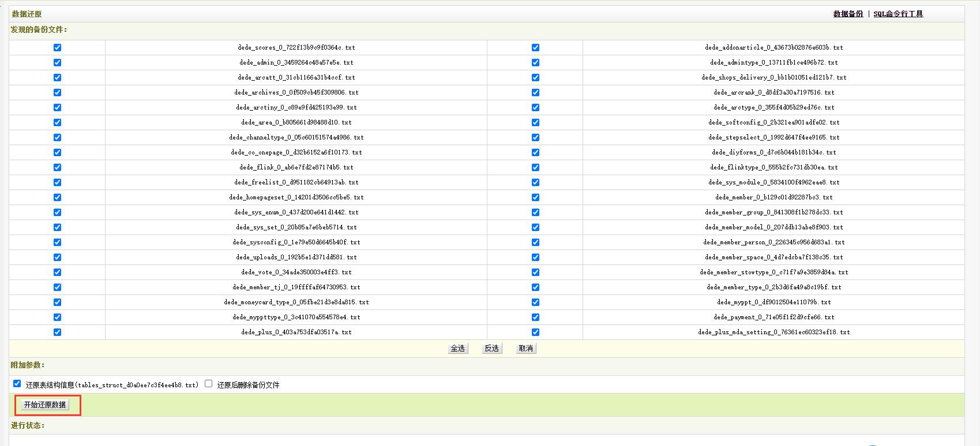Open the 数据备份 link
980x446 pixels.
pos(848,14)
